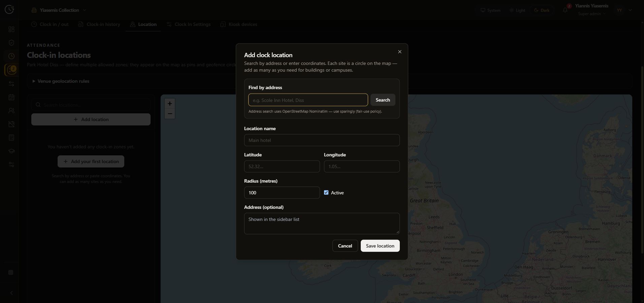Click the Longitude input field
The width and height of the screenshot is (644, 303).
(361, 166)
